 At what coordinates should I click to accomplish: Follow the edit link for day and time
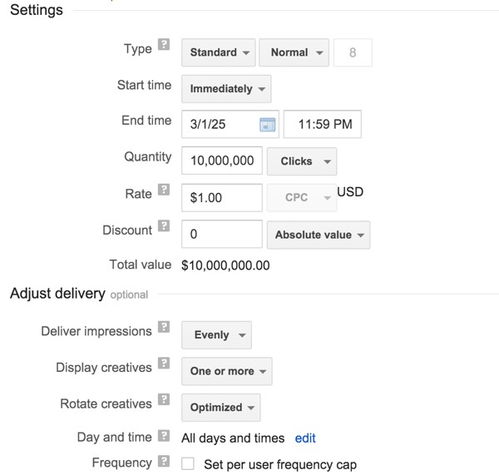pos(305,438)
